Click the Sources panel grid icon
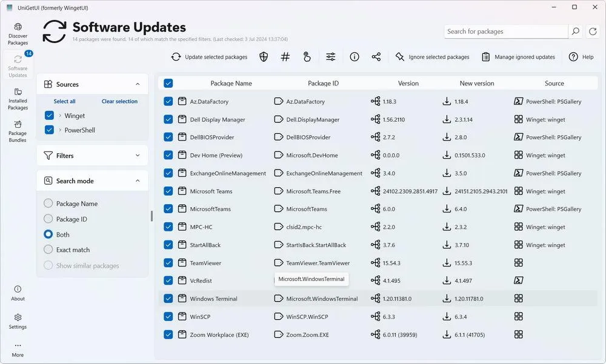Image resolution: width=606 pixels, height=364 pixels. coord(48,84)
